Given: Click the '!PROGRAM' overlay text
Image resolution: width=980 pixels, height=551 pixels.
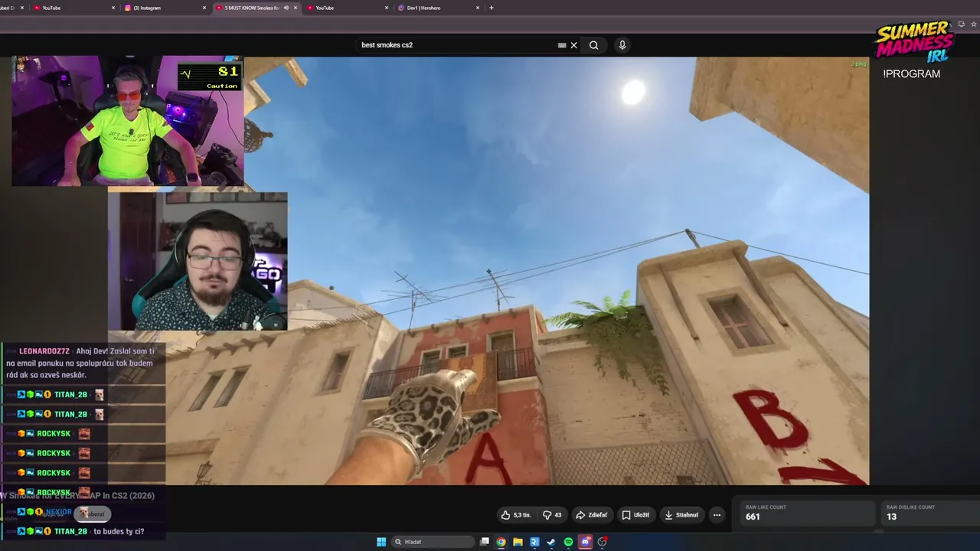Looking at the screenshot, I should point(911,74).
